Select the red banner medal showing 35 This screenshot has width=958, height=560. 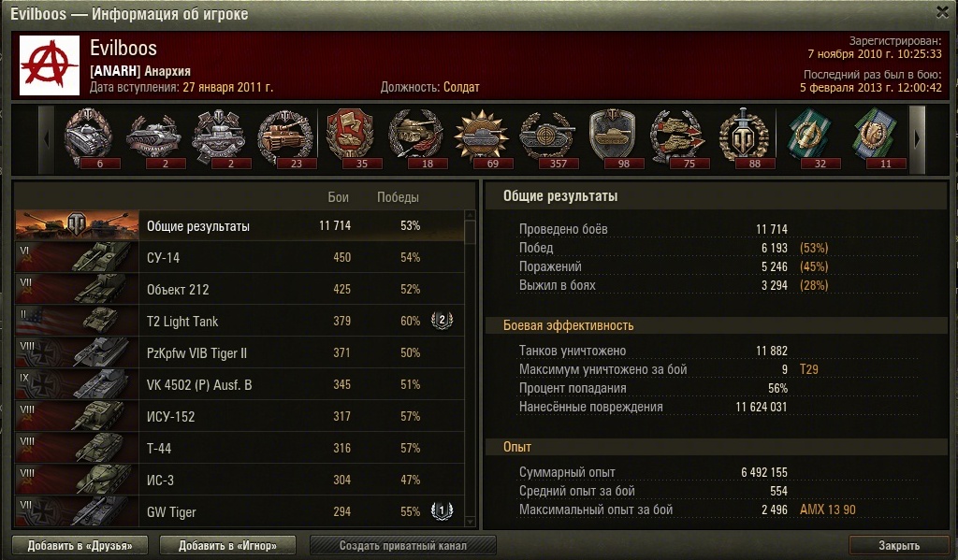coord(350,138)
